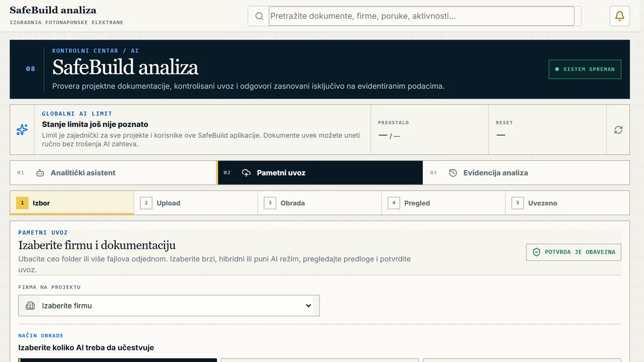Go to step 5 Uvezeno
Screen dimensions: 644x362
[568, 203]
